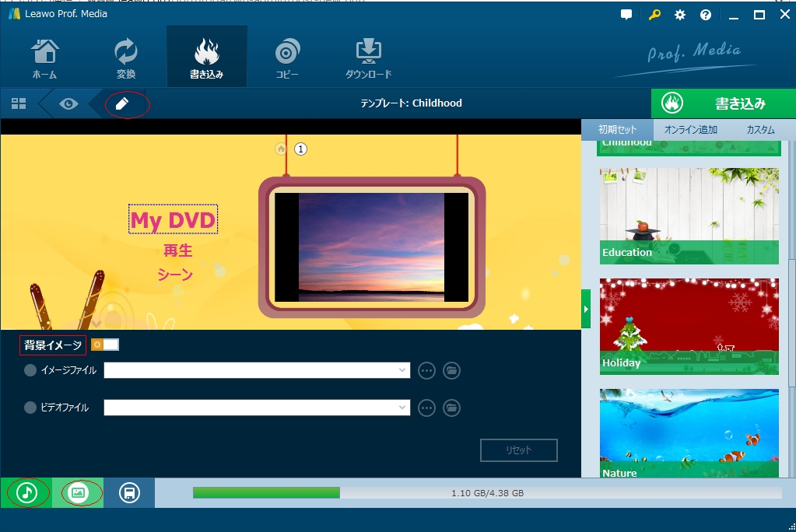
Task: Open settings gear in title bar
Action: click(x=680, y=15)
